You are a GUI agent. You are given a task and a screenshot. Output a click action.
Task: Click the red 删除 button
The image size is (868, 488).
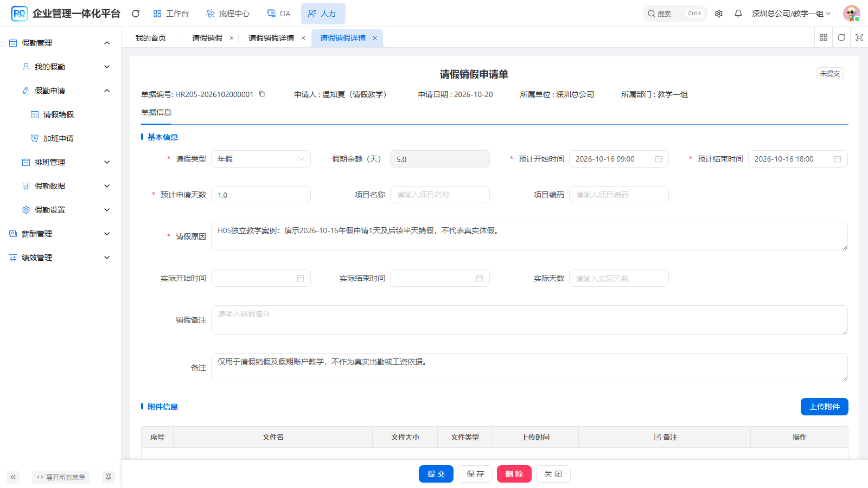[x=514, y=474]
